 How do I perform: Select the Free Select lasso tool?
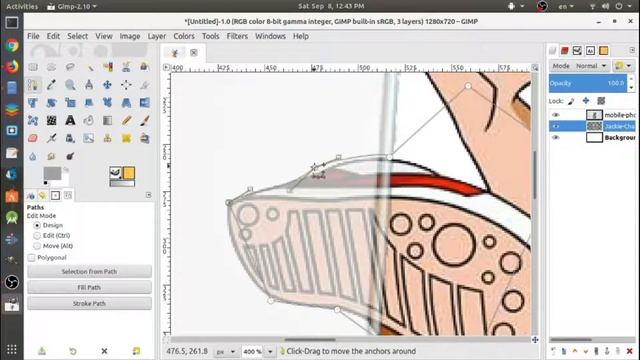70,67
